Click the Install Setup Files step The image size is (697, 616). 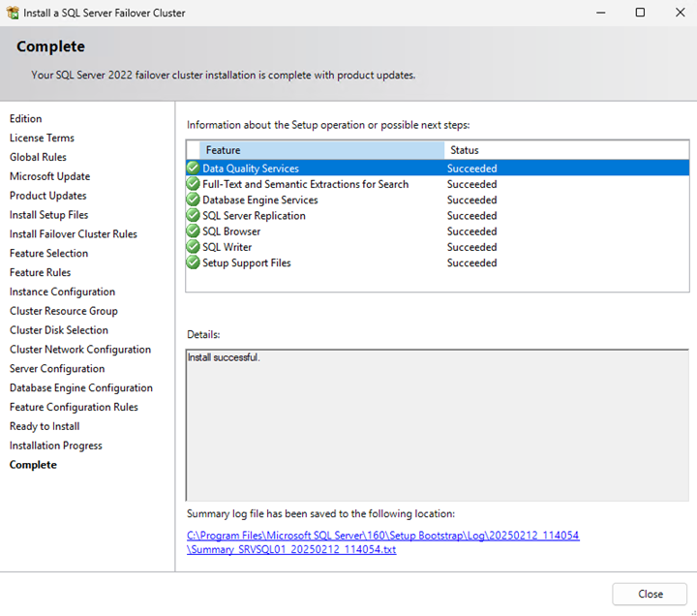[49, 215]
